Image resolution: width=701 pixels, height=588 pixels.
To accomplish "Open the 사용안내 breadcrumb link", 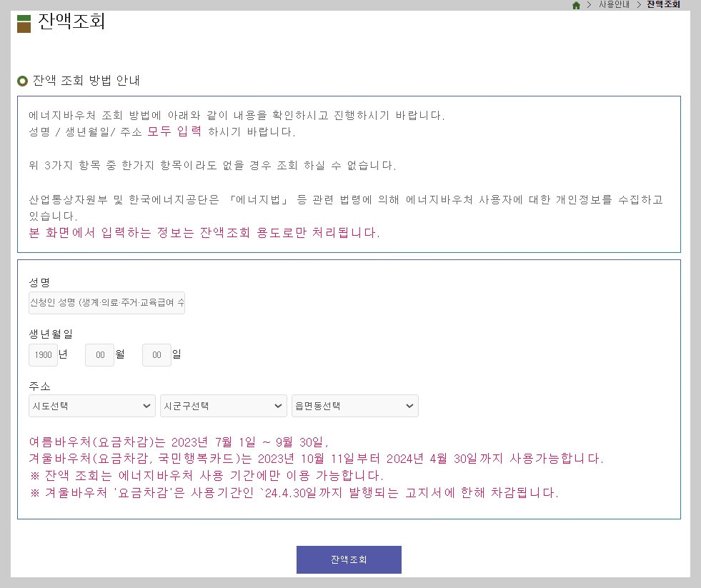I will pyautogui.click(x=615, y=5).
